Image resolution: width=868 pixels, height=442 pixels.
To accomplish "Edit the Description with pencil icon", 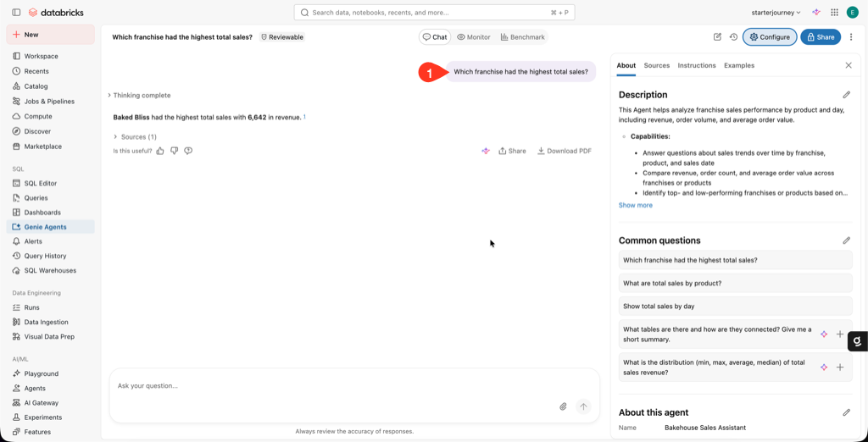I will coord(847,95).
